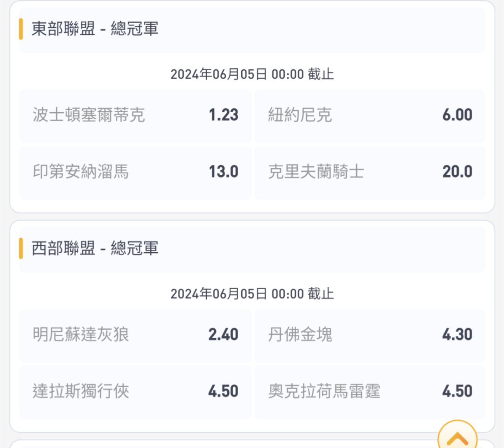Tap the 2.40 odds number
The image size is (504, 448).
click(x=224, y=334)
